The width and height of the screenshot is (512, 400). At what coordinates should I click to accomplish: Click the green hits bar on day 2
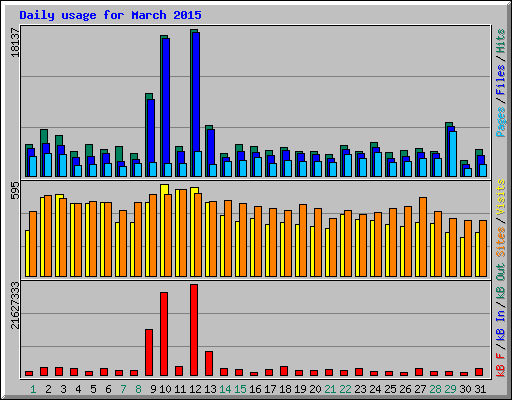point(44,153)
